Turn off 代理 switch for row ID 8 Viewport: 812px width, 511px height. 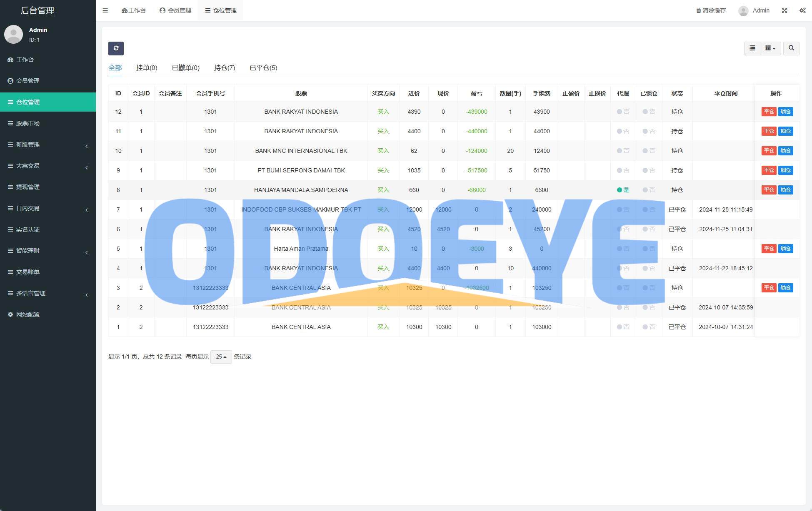click(x=623, y=190)
